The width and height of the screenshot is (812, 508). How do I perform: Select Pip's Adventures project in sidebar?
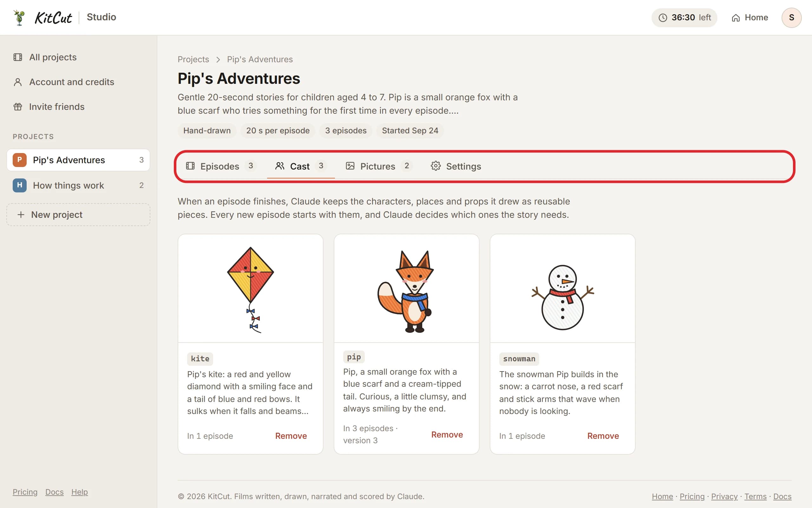tap(78, 160)
